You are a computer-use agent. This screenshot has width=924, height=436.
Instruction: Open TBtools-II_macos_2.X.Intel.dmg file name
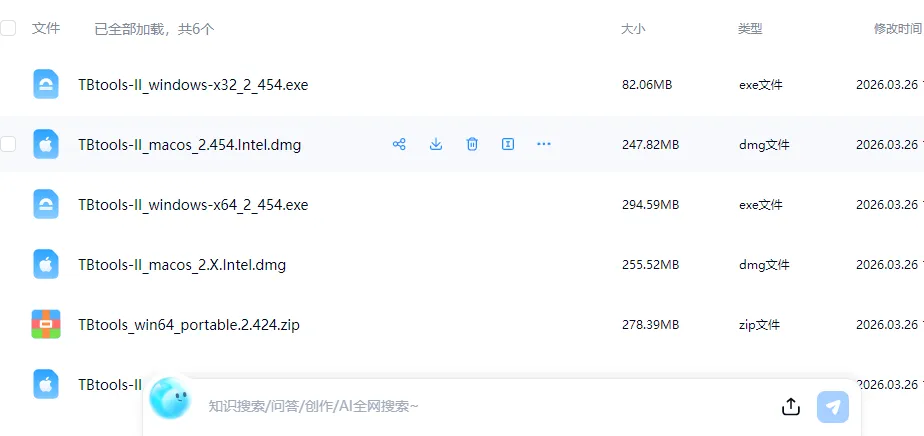(182, 265)
